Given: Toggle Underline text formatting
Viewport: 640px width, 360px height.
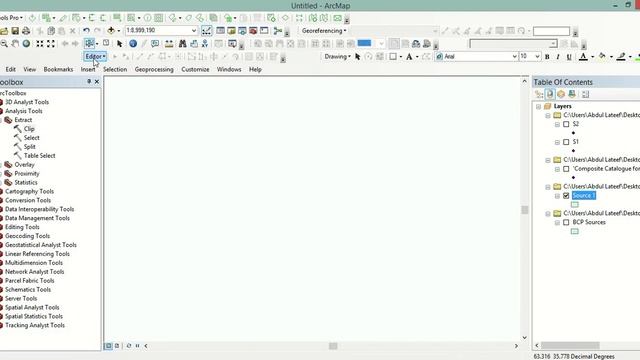Looking at the screenshot, I should tap(569, 57).
